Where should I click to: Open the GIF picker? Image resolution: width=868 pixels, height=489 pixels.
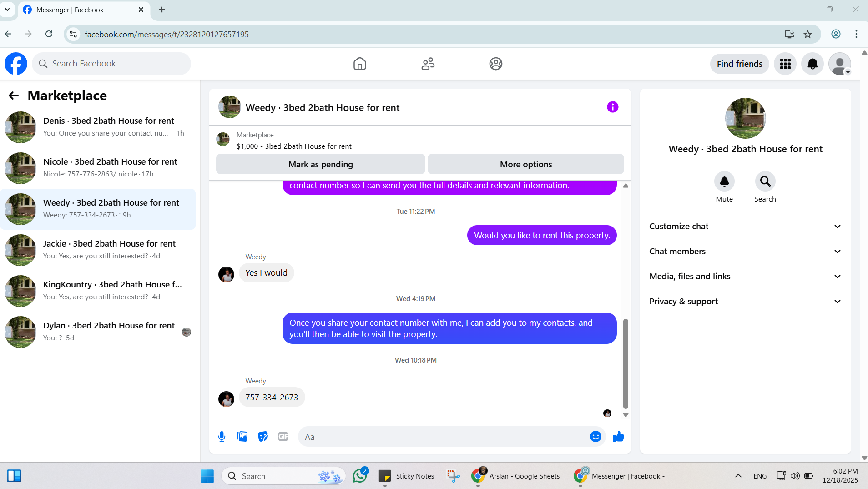pos(283,437)
